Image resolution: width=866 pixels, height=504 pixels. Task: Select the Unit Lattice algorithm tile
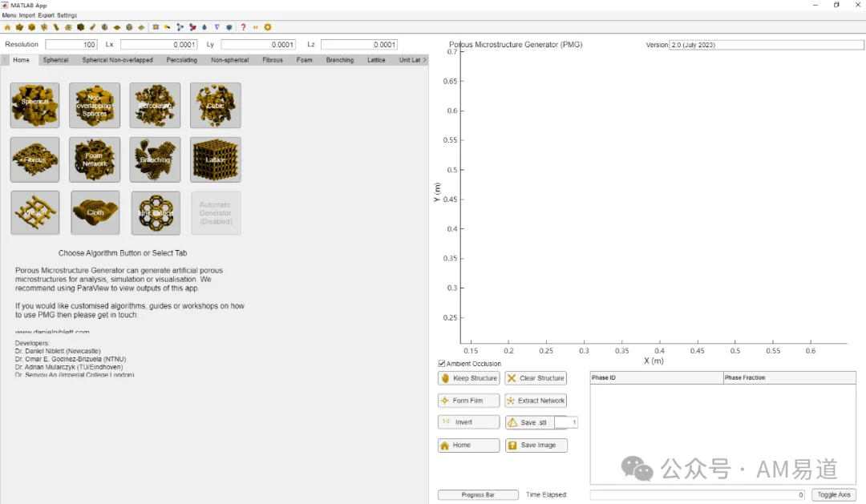(156, 212)
